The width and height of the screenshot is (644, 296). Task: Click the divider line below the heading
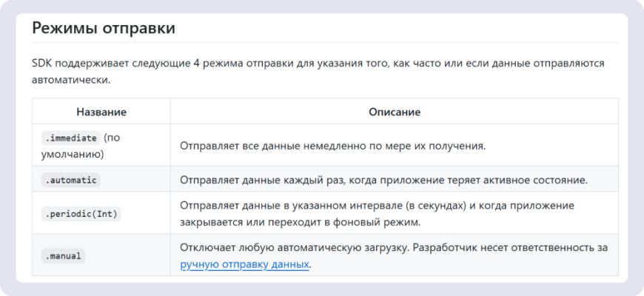tap(325, 42)
